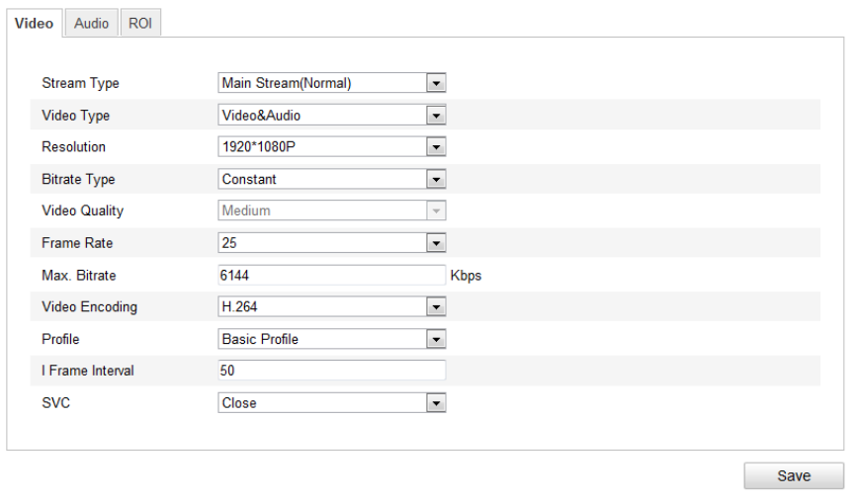Screen dimensions: 855x504
Task: Click the I Frame Interval input field
Action: [x=331, y=371]
